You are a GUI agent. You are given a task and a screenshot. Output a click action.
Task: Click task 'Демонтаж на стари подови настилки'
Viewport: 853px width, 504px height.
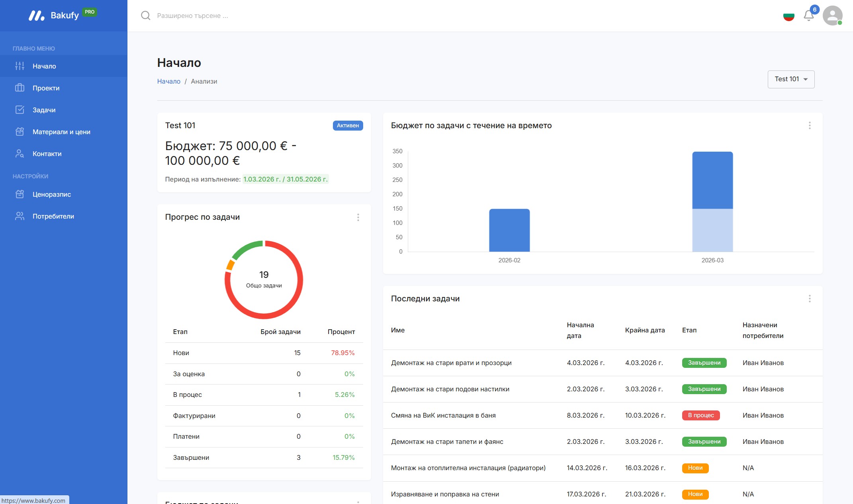(450, 389)
